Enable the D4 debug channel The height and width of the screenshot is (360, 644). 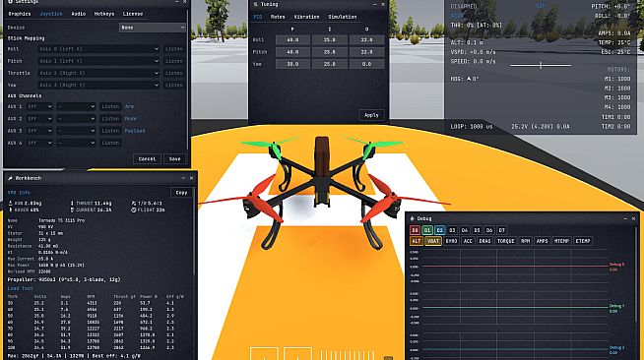tap(465, 230)
